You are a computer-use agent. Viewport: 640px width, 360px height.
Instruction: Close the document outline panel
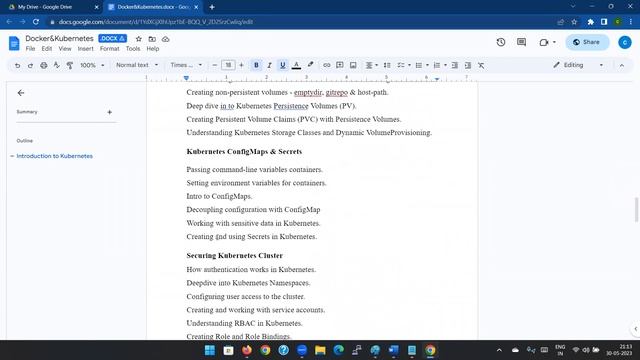pyautogui.click(x=21, y=93)
